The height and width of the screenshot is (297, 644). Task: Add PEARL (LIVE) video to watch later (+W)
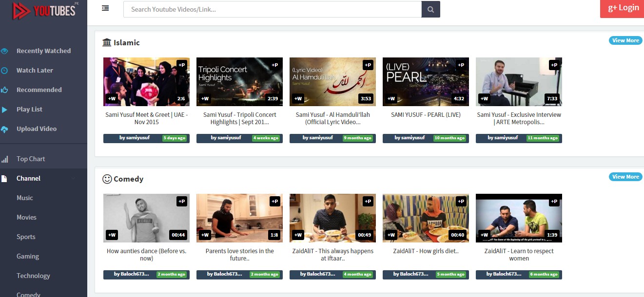pos(391,99)
